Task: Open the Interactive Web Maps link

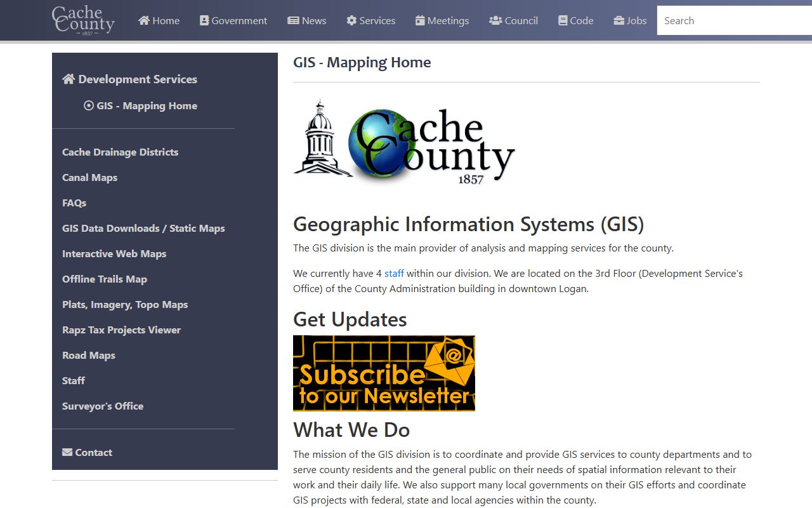Action: pyautogui.click(x=114, y=253)
